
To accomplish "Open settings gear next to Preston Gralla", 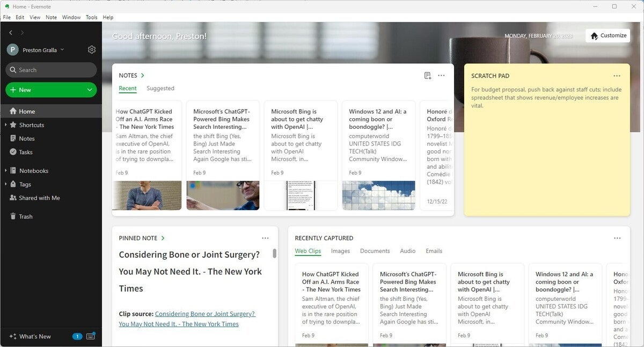I will [92, 49].
